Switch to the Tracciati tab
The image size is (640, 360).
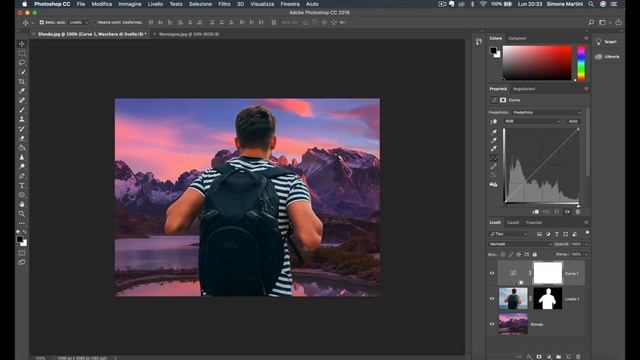(534, 222)
